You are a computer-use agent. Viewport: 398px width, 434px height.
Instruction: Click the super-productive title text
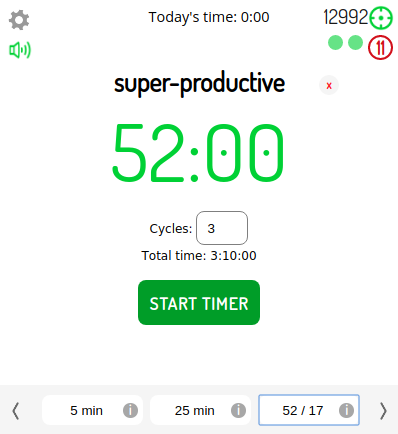click(x=199, y=84)
